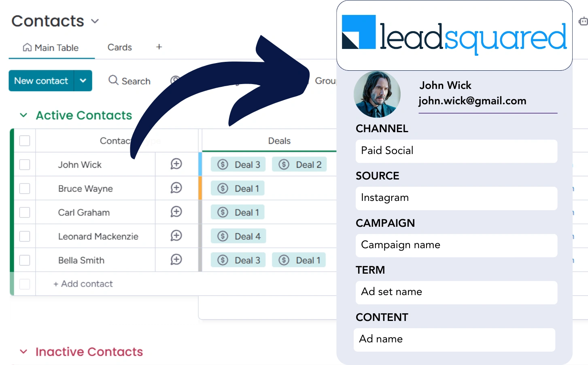The image size is (588, 365).
Task: Click the Ad set name field
Action: (456, 292)
